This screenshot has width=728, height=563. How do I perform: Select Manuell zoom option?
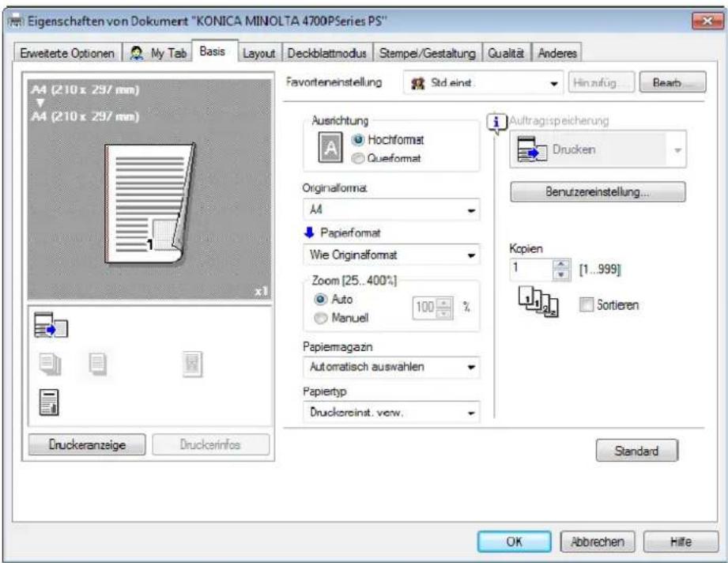(x=341, y=318)
